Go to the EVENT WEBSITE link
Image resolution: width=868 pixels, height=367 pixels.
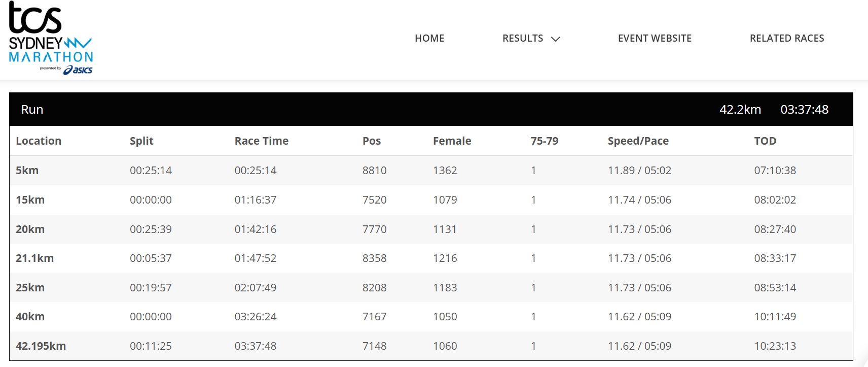[655, 38]
